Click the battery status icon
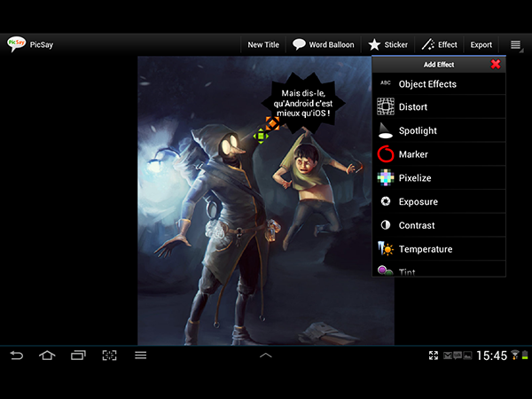Screen dimensions: 532x399 pos(525,356)
